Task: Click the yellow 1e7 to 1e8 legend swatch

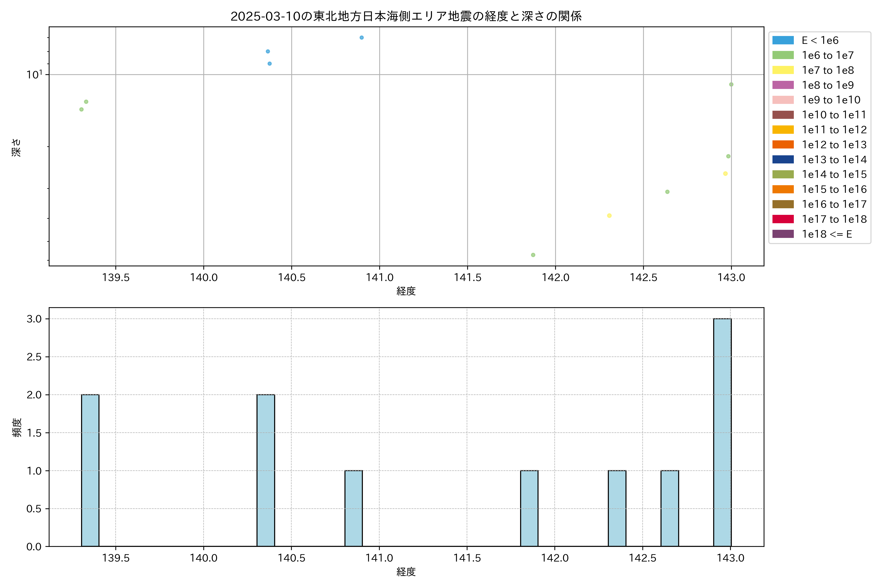Action: pos(783,70)
